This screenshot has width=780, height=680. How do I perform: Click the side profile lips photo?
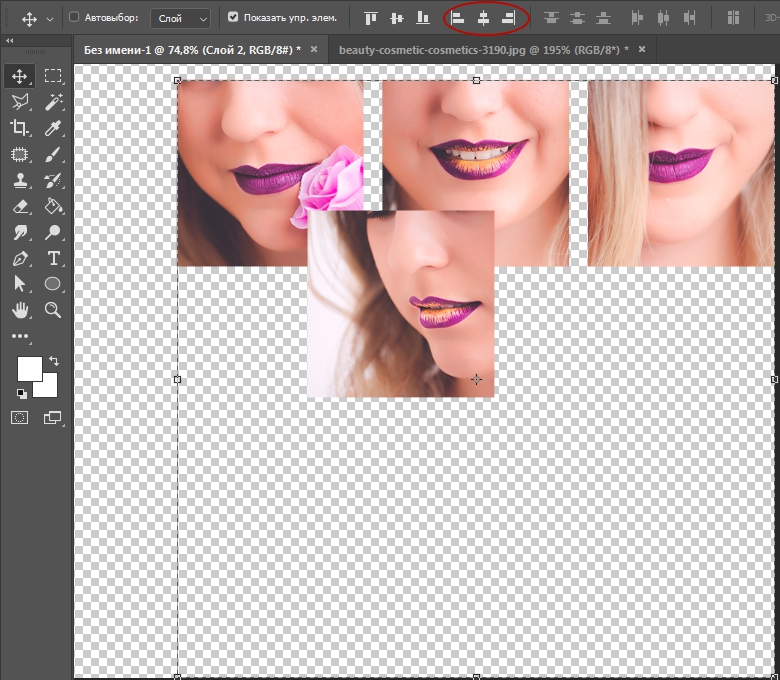point(400,303)
